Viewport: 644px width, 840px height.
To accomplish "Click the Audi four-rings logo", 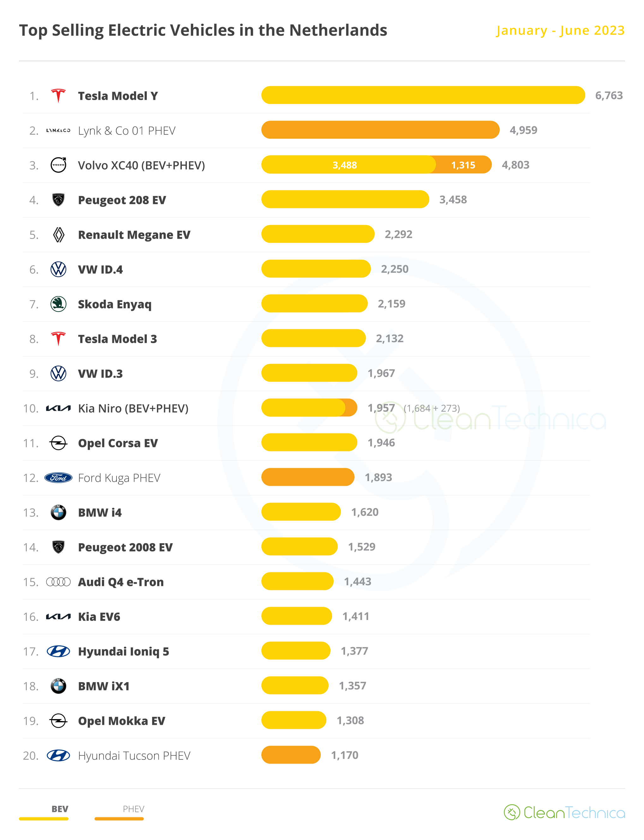I will (58, 582).
